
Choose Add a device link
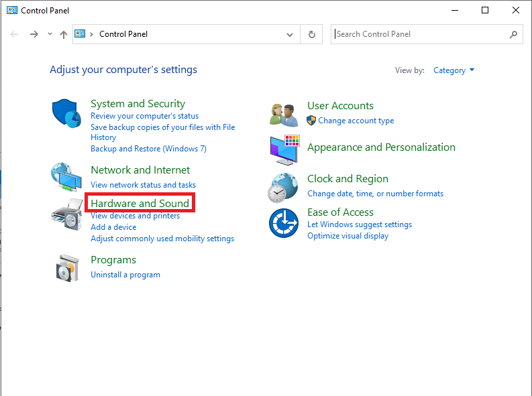point(113,227)
